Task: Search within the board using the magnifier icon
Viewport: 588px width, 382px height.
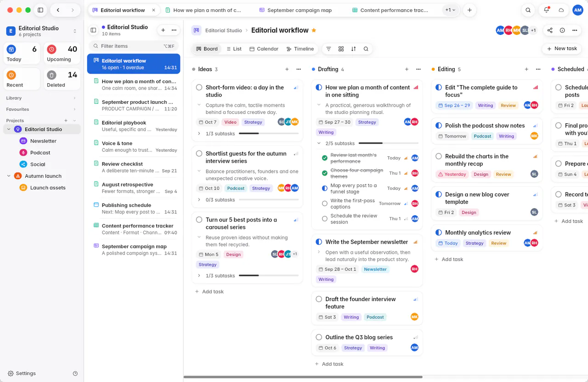Action: (x=366, y=49)
